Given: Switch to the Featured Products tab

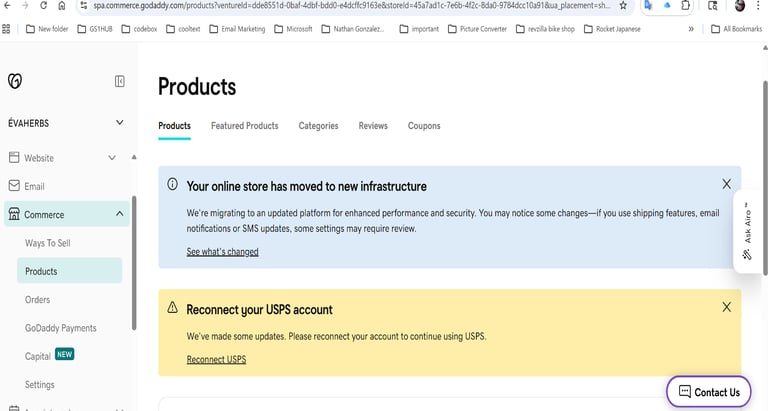Looking at the screenshot, I should tap(244, 126).
